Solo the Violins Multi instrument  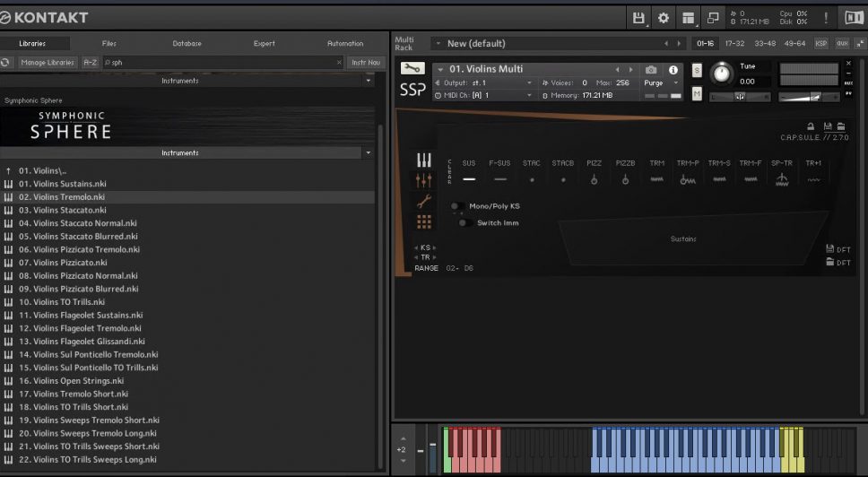pos(697,70)
